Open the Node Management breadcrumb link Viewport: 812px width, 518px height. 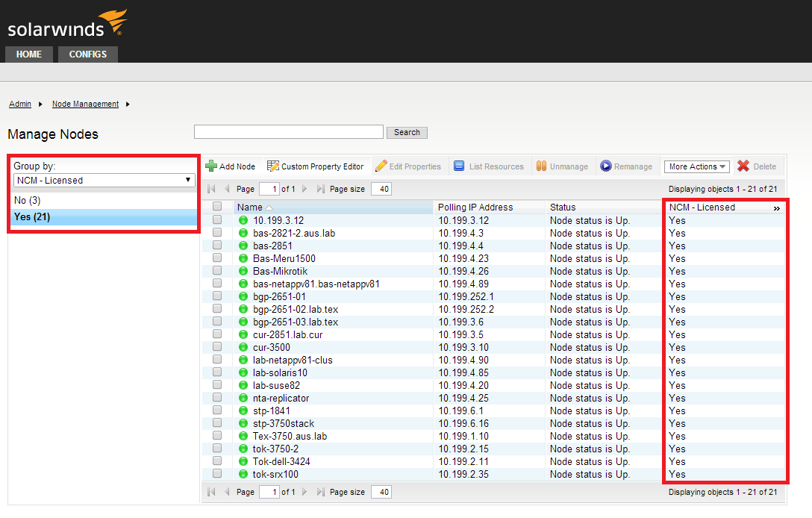(x=85, y=104)
